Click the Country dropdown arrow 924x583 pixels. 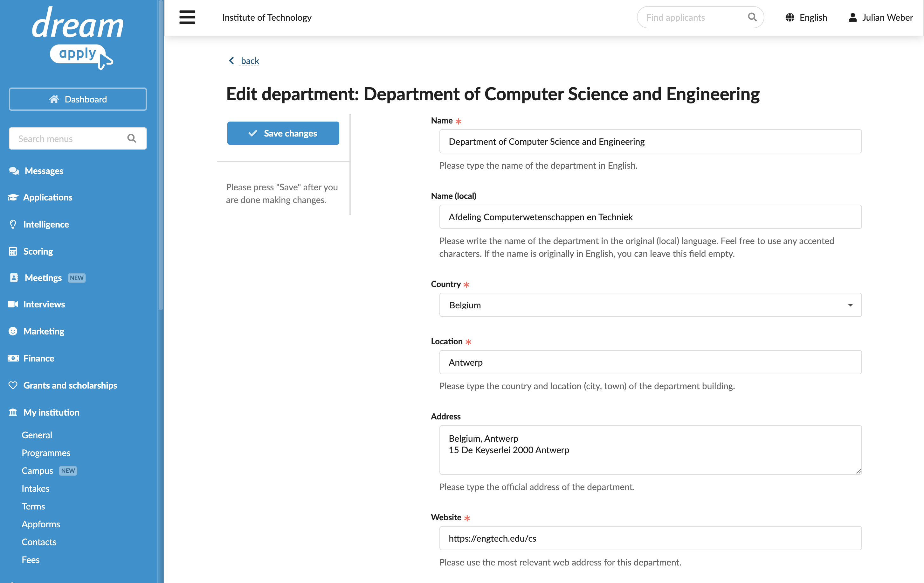850,305
